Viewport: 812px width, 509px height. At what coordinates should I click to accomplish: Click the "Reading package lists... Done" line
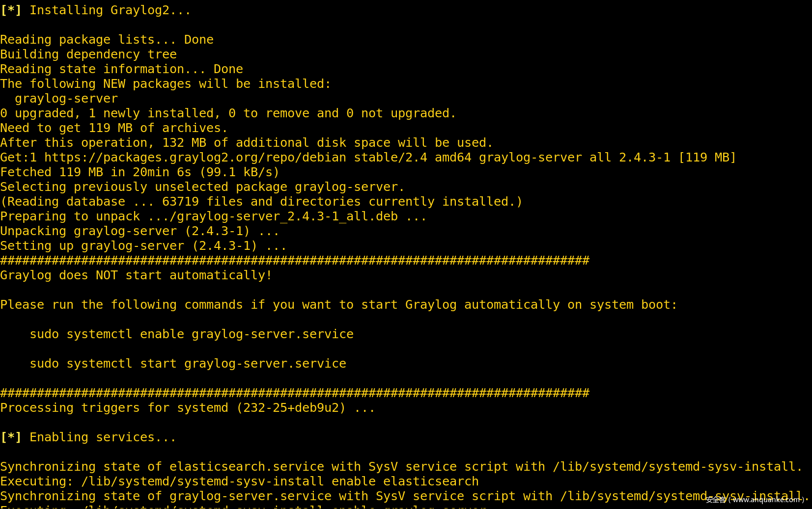[x=107, y=40]
